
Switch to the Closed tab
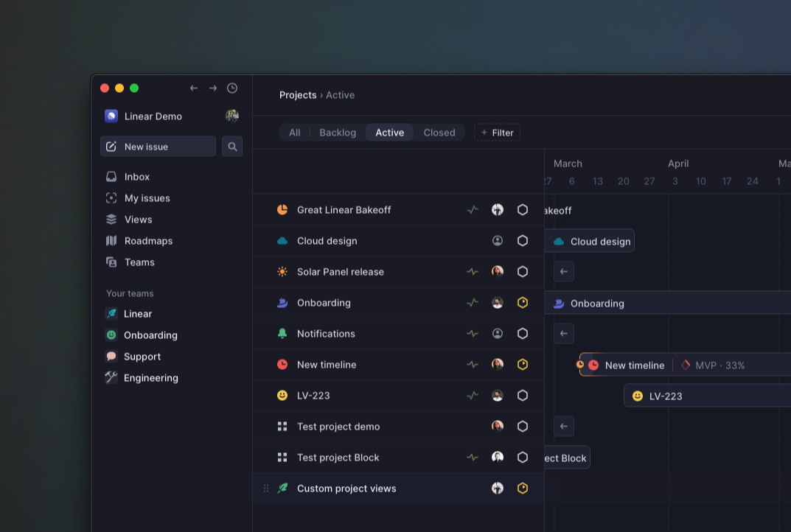coord(439,133)
